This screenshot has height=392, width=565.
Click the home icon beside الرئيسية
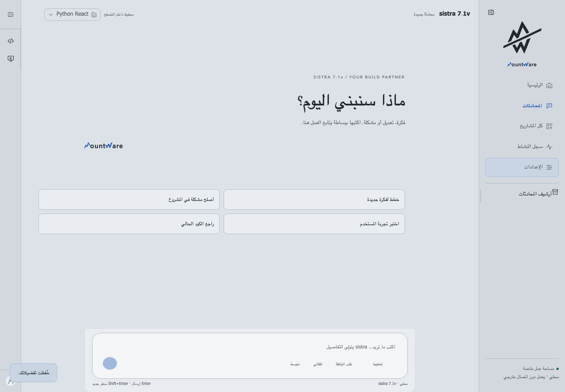pyautogui.click(x=549, y=85)
